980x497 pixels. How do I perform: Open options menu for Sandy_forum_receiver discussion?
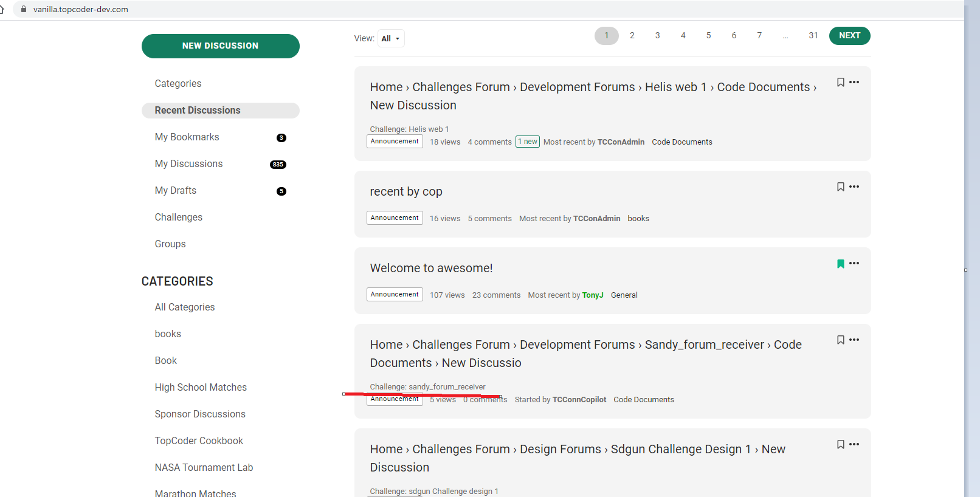click(854, 340)
